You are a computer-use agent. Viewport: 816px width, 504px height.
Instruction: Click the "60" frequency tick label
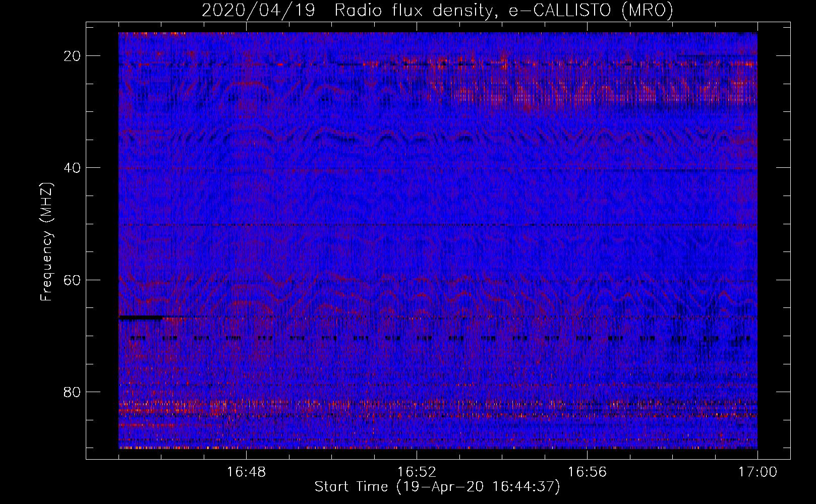click(73, 280)
